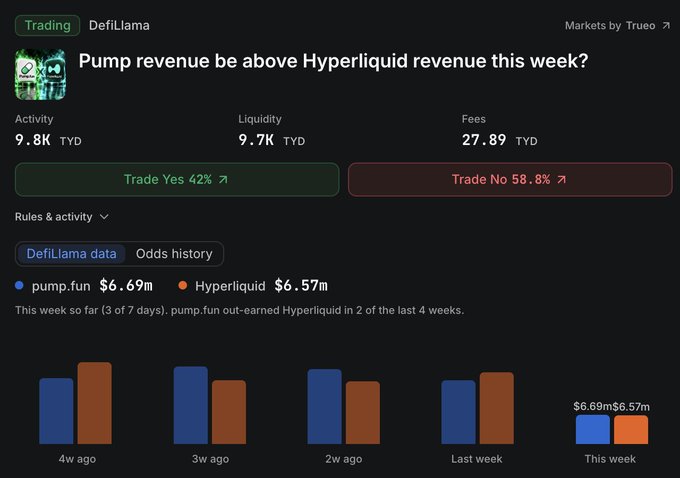
Task: Open the Pump vs Hyperliquid market thumbnail
Action: 40,74
